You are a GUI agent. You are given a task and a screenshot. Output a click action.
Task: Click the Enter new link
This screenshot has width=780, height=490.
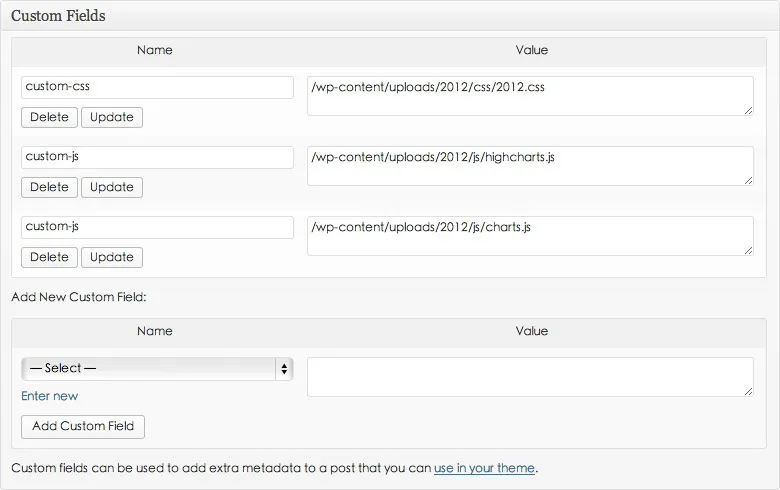pyautogui.click(x=49, y=396)
